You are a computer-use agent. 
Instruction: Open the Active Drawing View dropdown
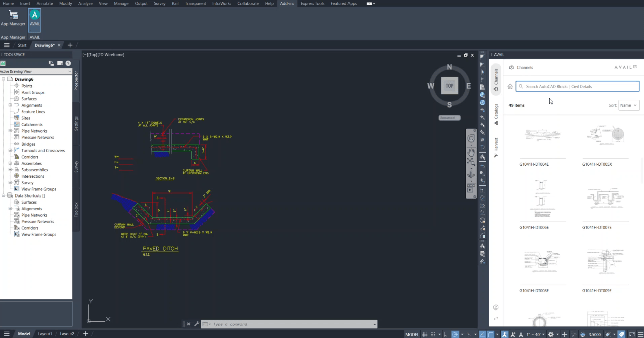tap(36, 71)
